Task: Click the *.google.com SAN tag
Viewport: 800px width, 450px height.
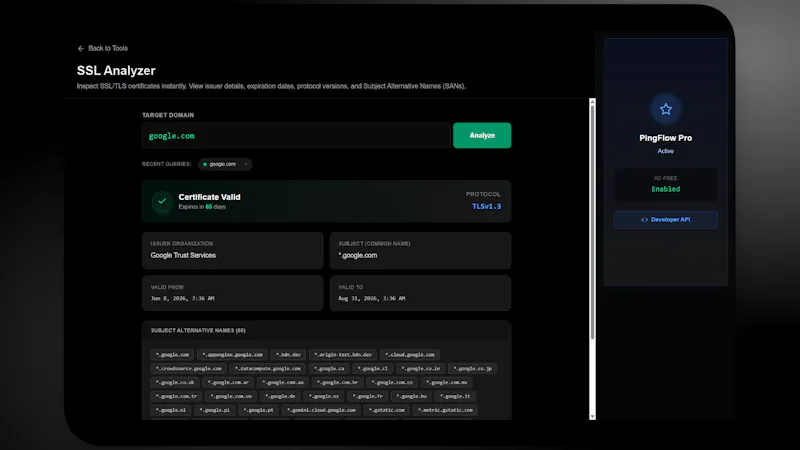Action: (x=172, y=355)
